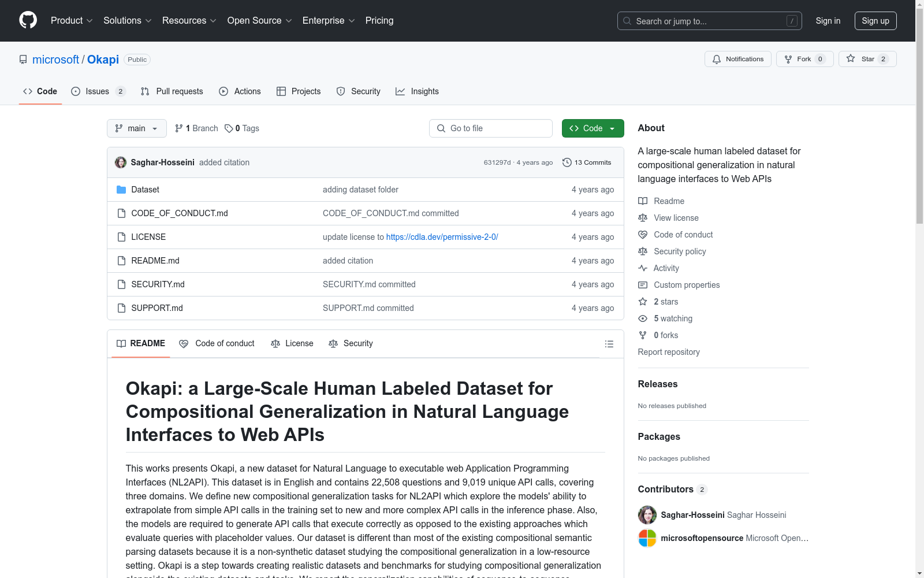Click the eye icon beside 5 watching

point(643,318)
